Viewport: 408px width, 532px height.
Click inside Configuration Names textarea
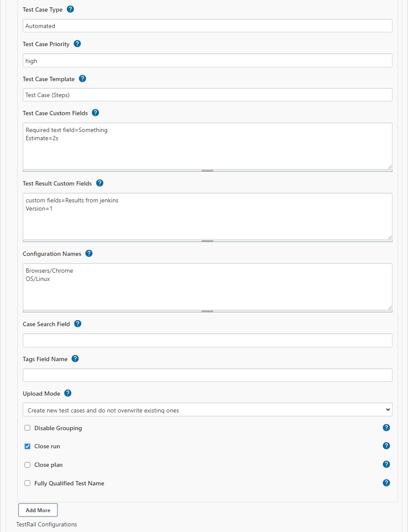[208, 286]
